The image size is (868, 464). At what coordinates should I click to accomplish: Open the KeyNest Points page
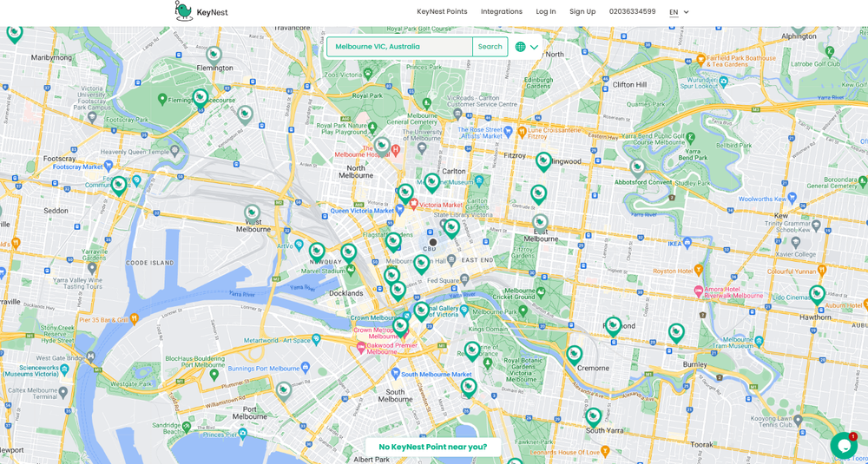[442, 11]
